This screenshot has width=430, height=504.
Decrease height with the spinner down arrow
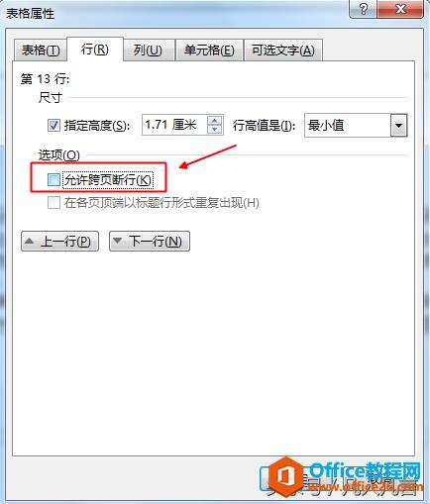pos(215,130)
